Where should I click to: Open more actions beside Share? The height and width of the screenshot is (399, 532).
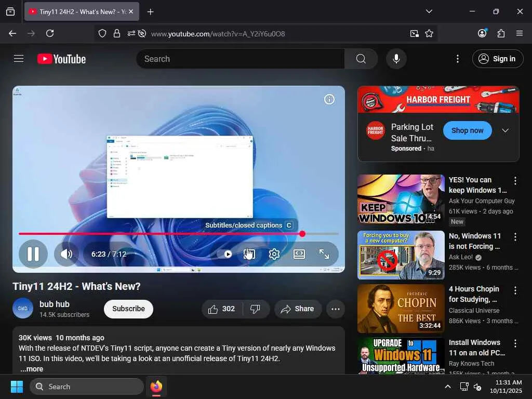[335, 309]
